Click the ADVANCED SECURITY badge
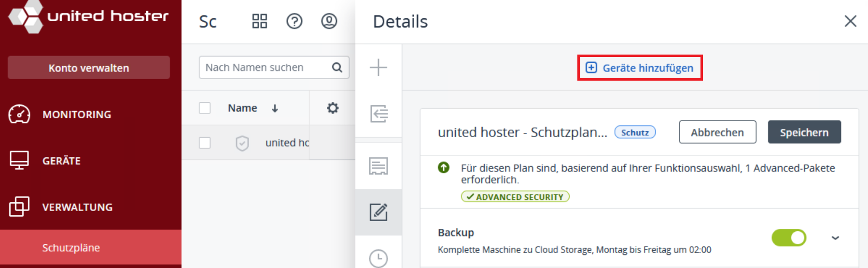 click(x=515, y=197)
